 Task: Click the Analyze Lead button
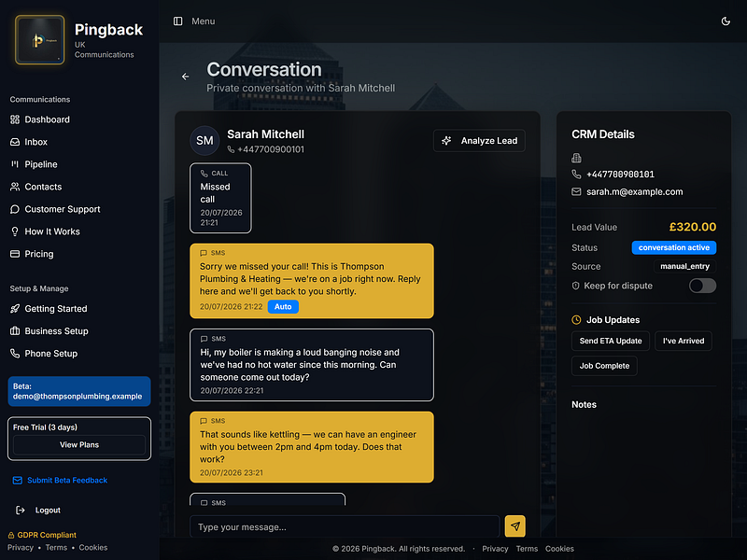(479, 141)
